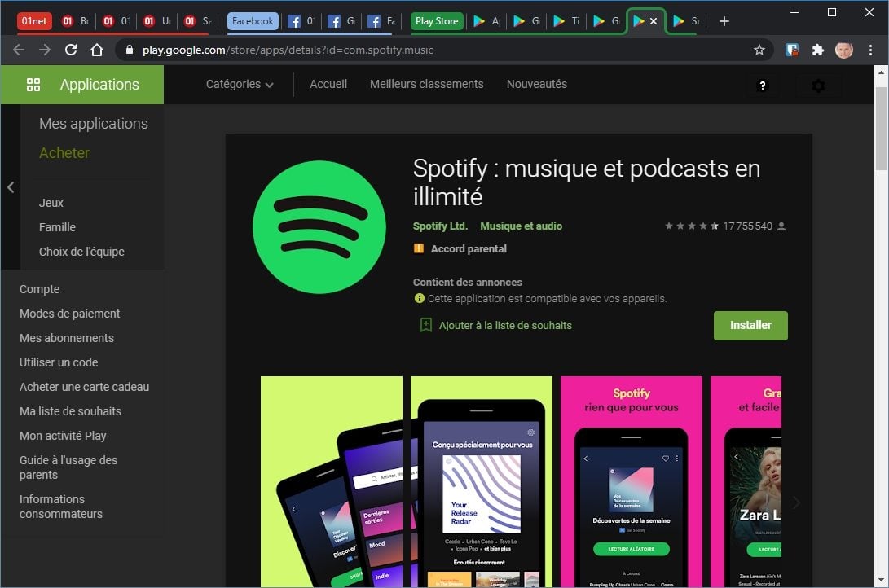Open the Jeux section

(x=51, y=203)
